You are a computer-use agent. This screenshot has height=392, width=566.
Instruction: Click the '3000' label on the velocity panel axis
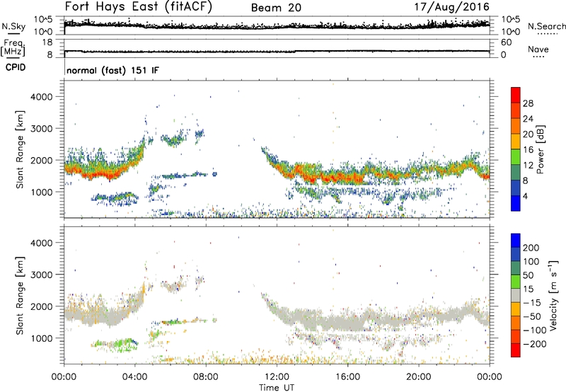point(41,275)
